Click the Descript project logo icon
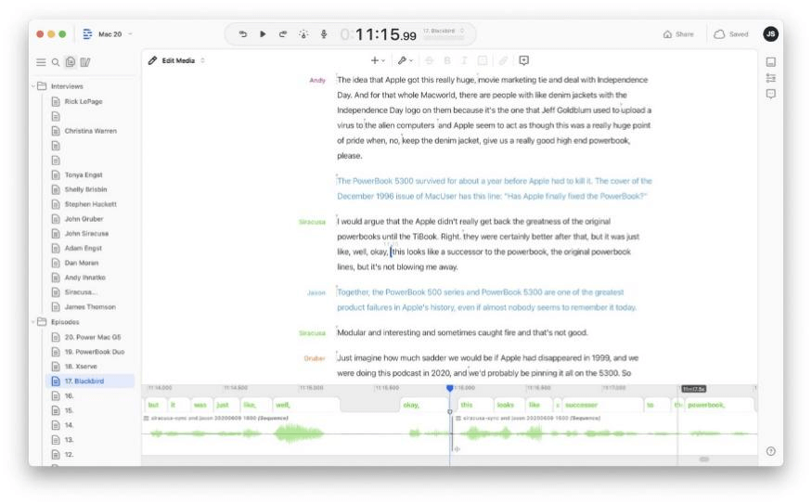The width and height of the screenshot is (812, 504). 87,34
